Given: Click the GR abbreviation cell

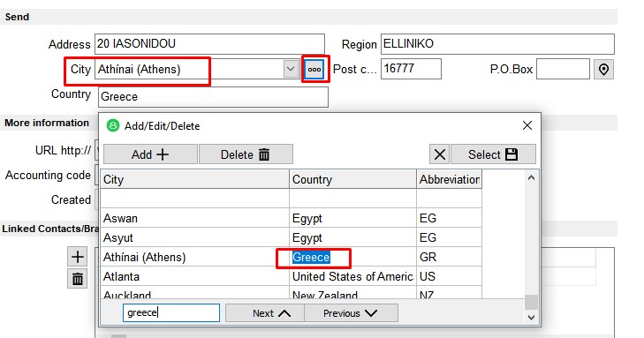Looking at the screenshot, I should tap(450, 257).
